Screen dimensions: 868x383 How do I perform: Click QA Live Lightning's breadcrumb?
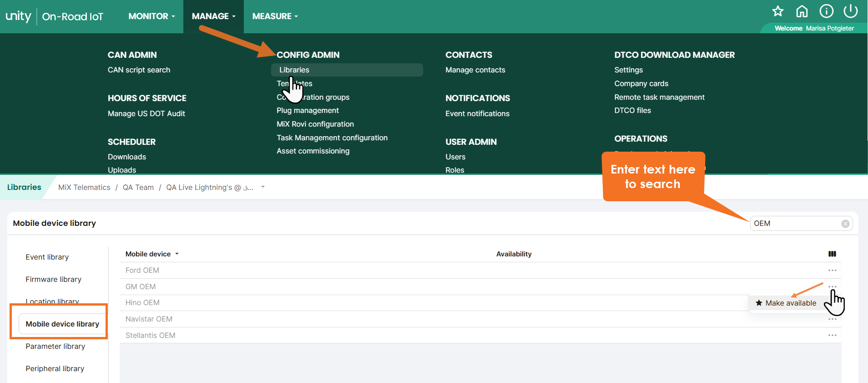(x=210, y=187)
